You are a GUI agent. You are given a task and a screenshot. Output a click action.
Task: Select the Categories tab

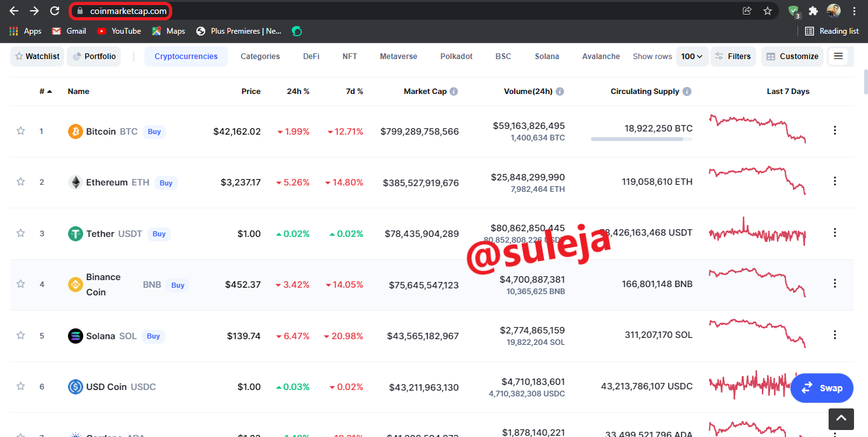point(260,57)
